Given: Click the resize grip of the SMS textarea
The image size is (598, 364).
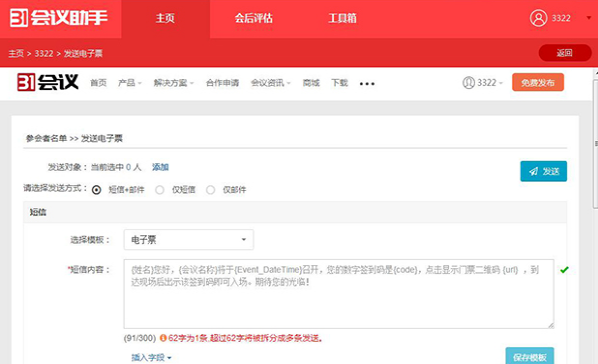Looking at the screenshot, I should (x=551, y=325).
